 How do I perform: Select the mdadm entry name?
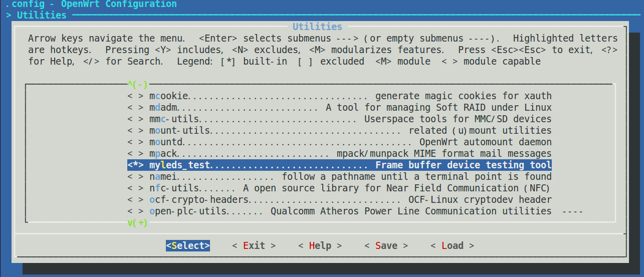tap(163, 107)
